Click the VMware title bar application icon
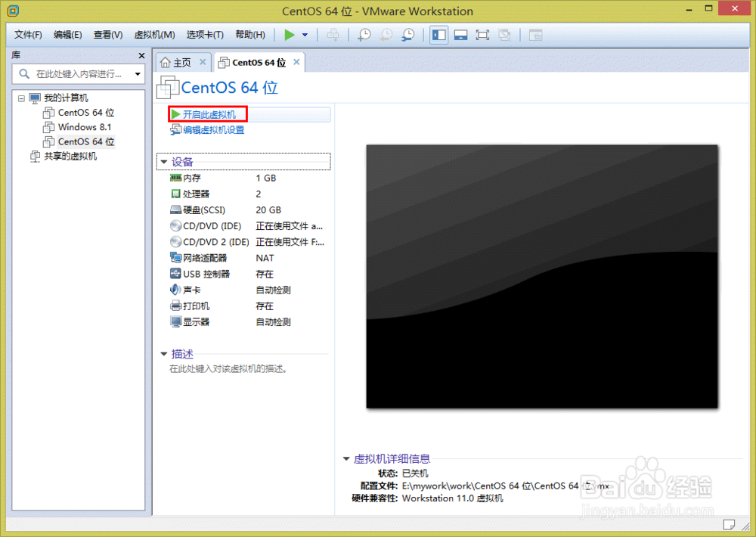Image resolution: width=756 pixels, height=537 pixels. [13, 11]
